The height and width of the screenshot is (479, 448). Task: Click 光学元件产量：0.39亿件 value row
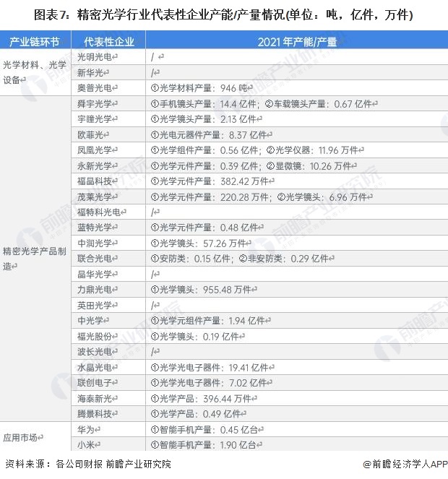point(254,166)
